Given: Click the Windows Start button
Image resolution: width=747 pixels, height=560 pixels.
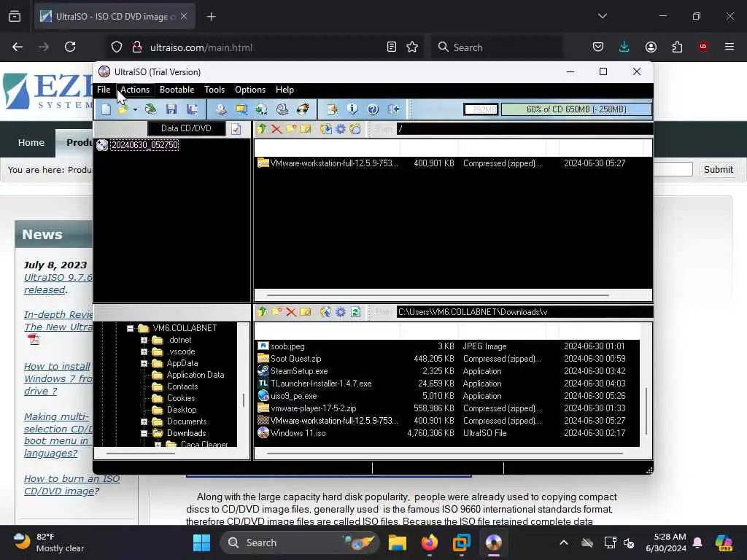Looking at the screenshot, I should 201,542.
